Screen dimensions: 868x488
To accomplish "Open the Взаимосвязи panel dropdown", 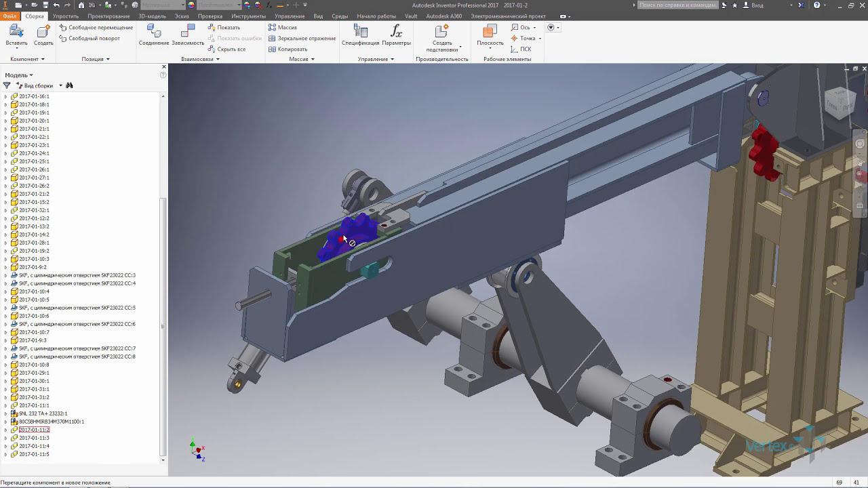I will click(x=200, y=60).
